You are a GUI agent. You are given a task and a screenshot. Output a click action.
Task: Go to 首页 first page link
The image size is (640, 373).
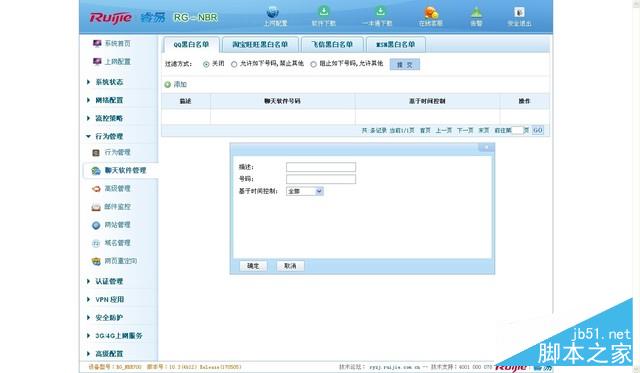[x=425, y=131]
